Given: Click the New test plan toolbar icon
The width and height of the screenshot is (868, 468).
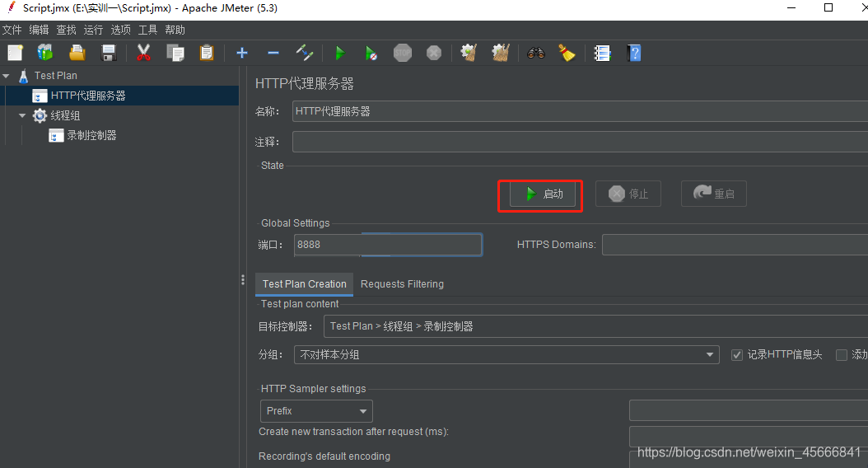Looking at the screenshot, I should (x=15, y=54).
